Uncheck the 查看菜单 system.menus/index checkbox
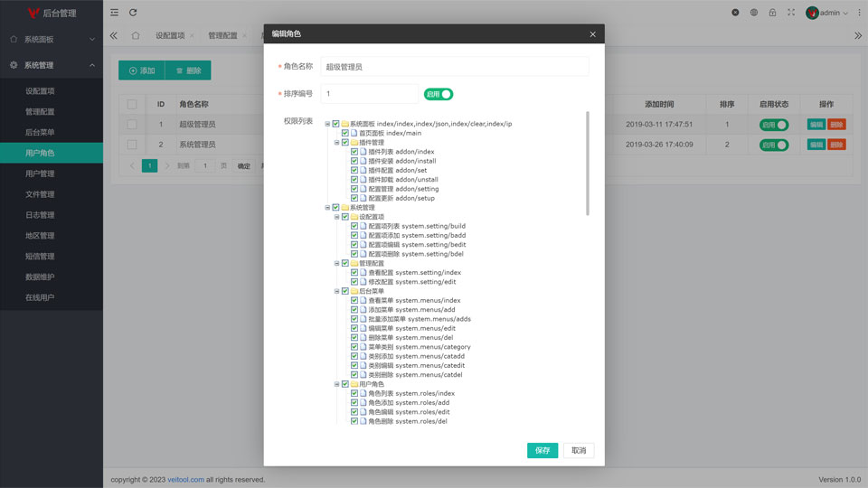This screenshot has height=488, width=868. [x=354, y=300]
